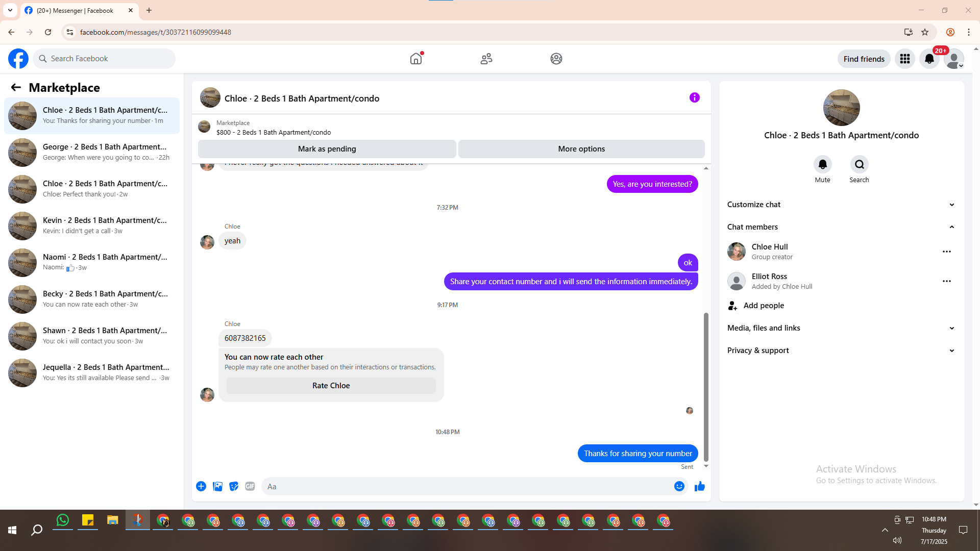Click the Find friends button

(864, 59)
